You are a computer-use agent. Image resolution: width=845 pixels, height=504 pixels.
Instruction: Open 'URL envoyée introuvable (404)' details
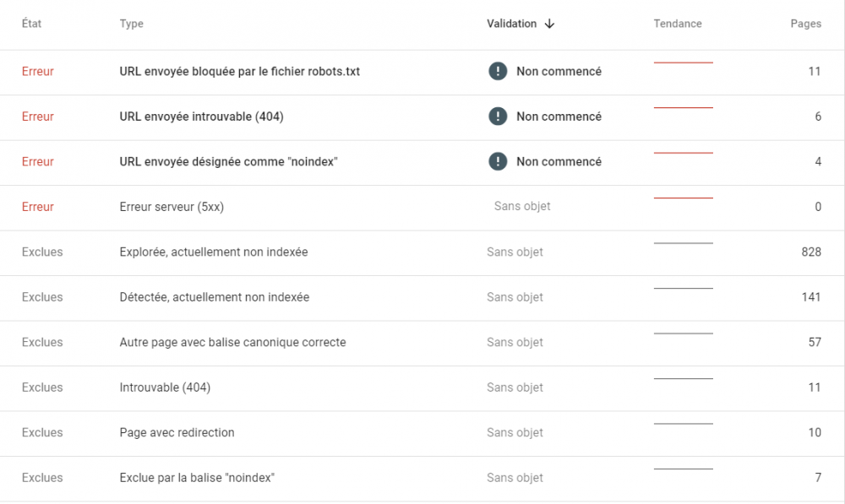click(201, 117)
